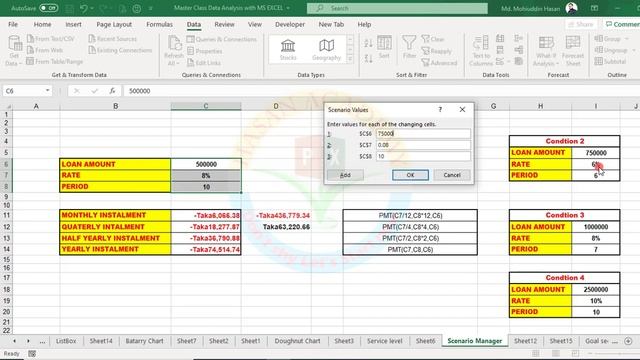The height and width of the screenshot is (360, 640).
Task: Switch to the Insert tab
Action: (x=73, y=24)
